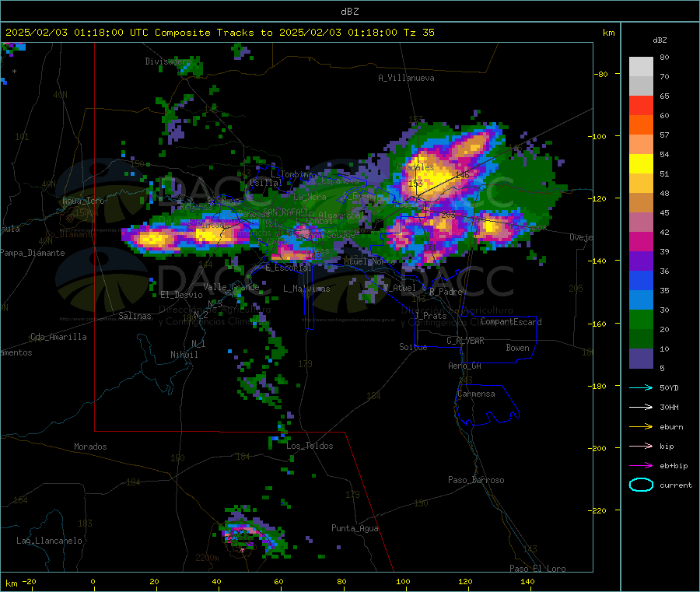Click the Pampa_Diamante map label
This screenshot has width=700, height=592.
coord(33,253)
